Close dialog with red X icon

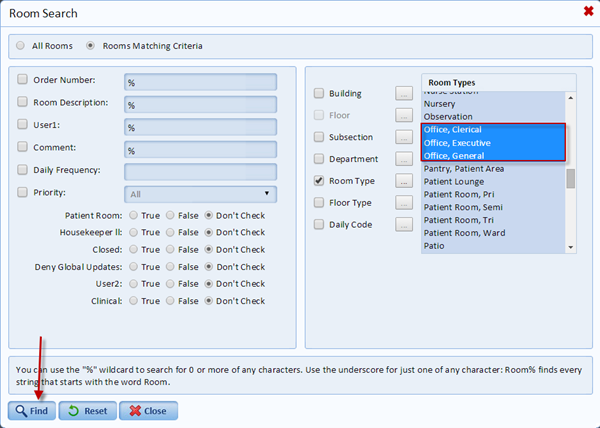click(587, 12)
